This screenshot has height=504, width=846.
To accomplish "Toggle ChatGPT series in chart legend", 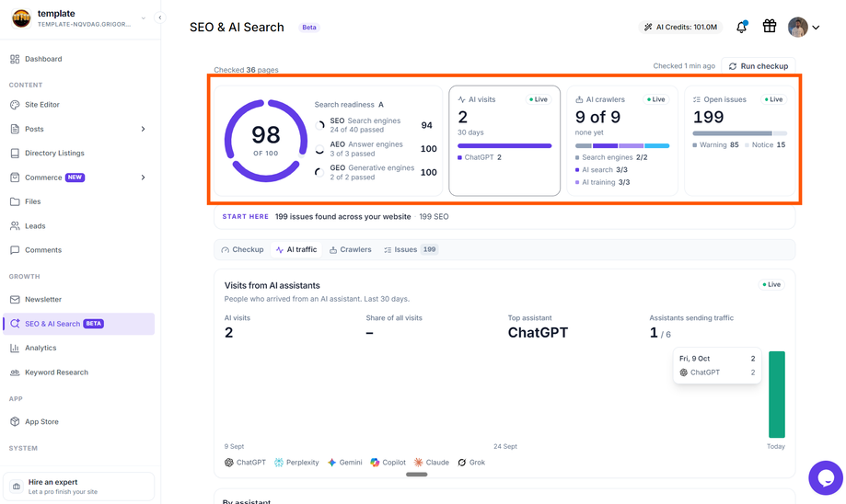I will pos(246,463).
